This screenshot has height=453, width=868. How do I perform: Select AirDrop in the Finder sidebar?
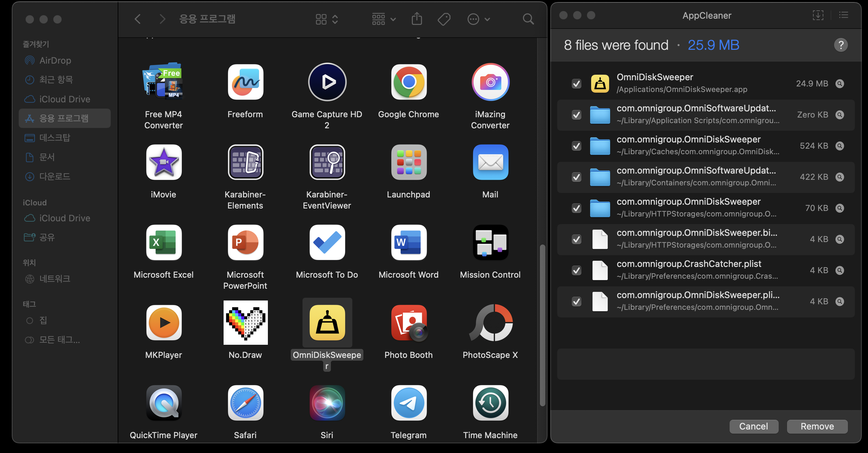55,61
